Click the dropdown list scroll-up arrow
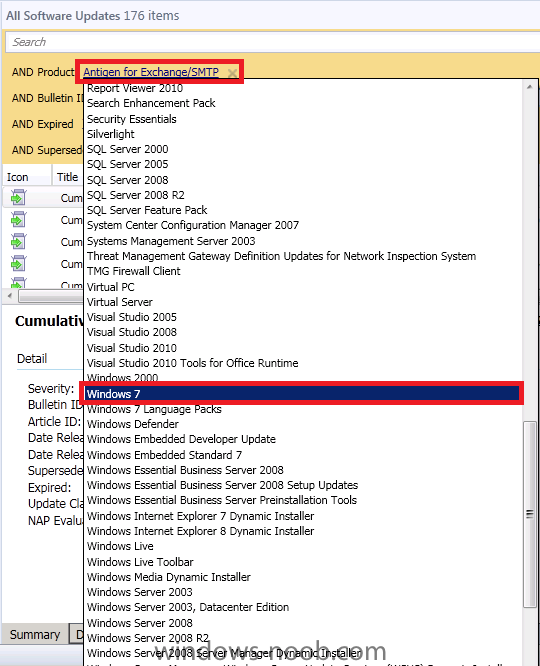 click(x=529, y=87)
